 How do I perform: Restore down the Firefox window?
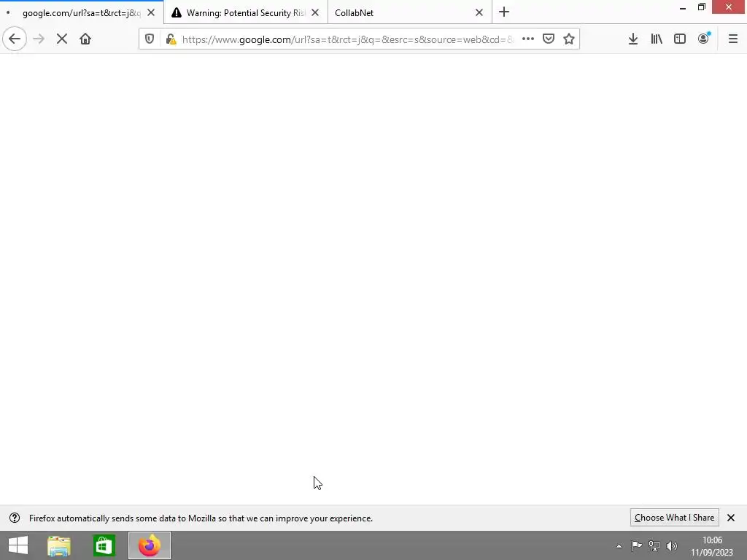coord(701,7)
